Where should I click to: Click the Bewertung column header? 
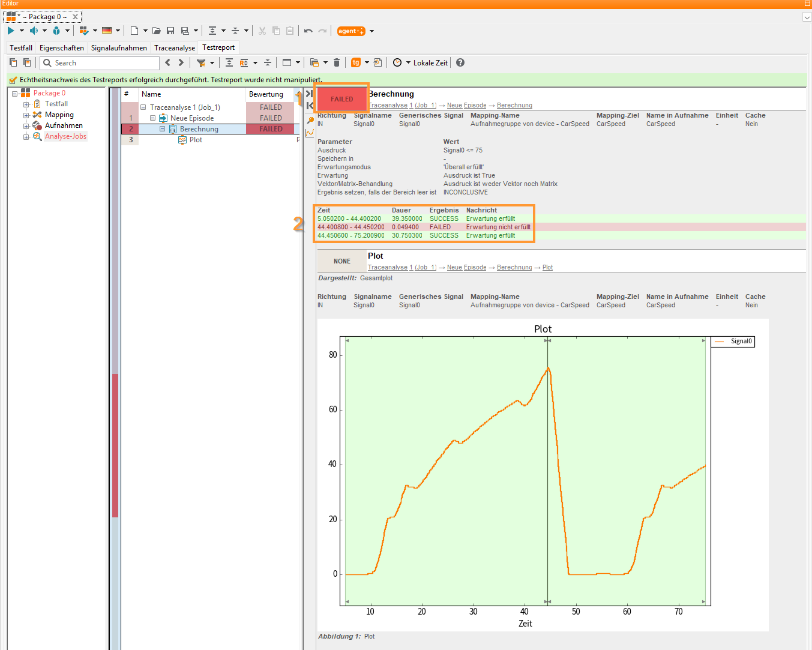pyautogui.click(x=266, y=94)
